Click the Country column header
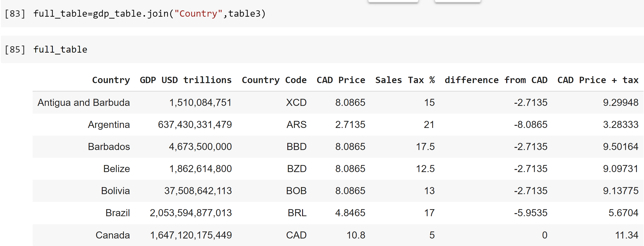This screenshot has width=644, height=246. click(111, 80)
